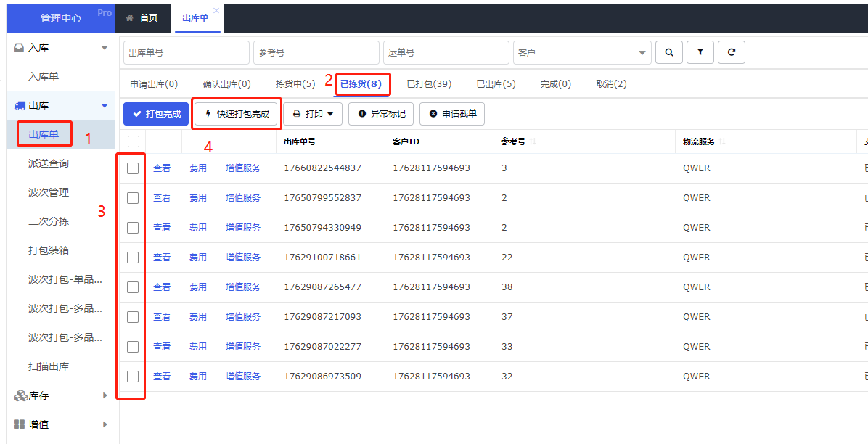Click the 增值 grid icon

pyautogui.click(x=20, y=424)
